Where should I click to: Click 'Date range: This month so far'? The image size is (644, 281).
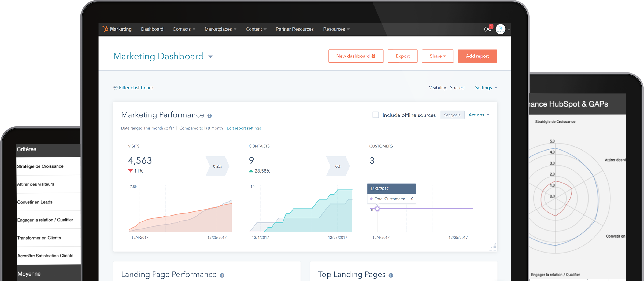click(147, 128)
